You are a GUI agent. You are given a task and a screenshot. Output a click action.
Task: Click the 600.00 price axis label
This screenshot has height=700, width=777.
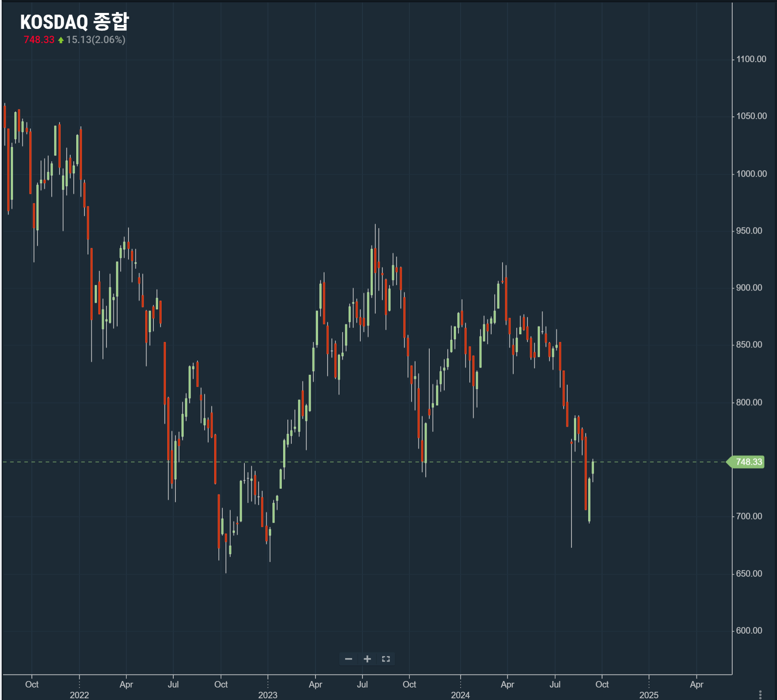click(749, 631)
